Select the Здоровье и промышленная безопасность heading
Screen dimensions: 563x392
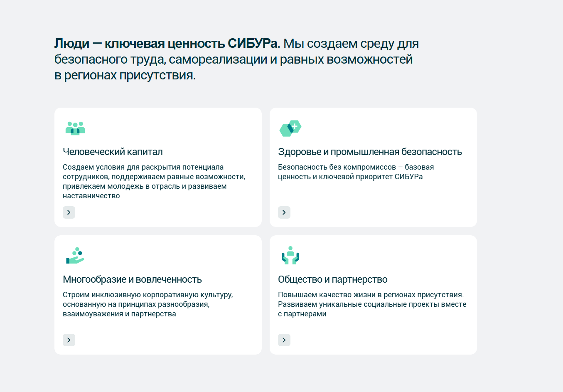370,152
